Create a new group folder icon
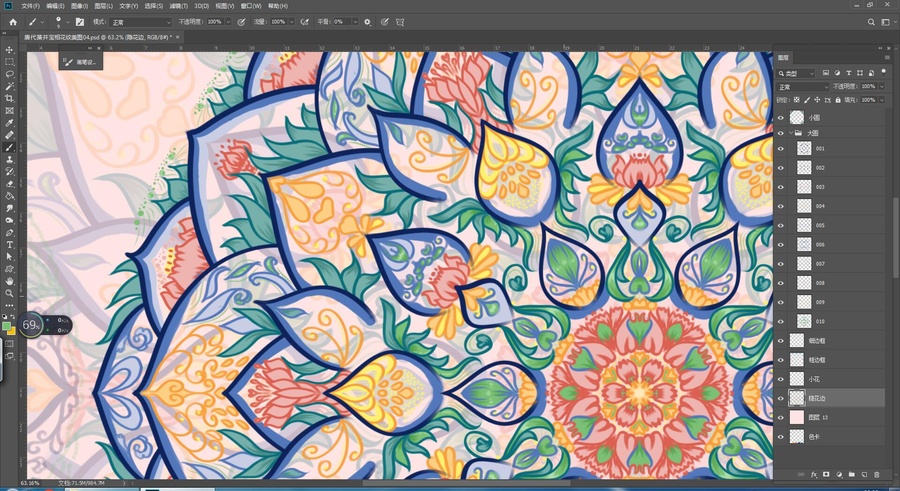This screenshot has width=900, height=491. point(851,474)
